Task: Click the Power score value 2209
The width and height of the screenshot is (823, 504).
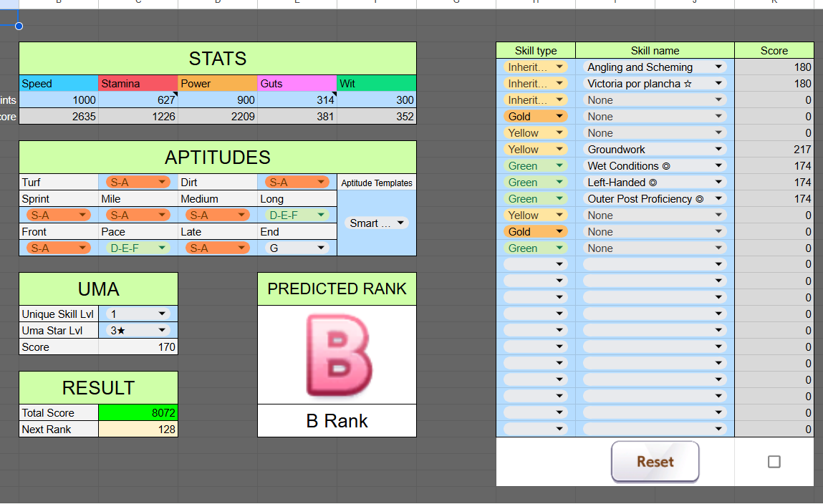Action: 218,117
